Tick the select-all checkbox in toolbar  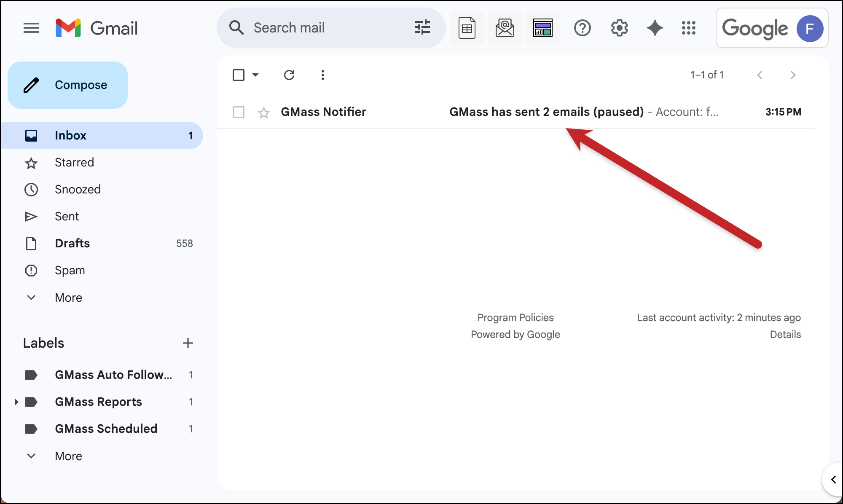(239, 75)
